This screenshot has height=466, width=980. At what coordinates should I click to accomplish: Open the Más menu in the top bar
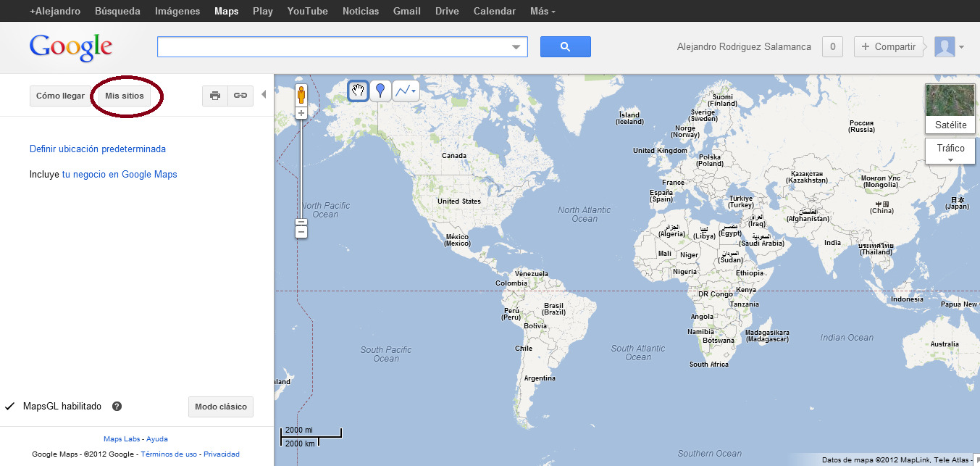[542, 11]
